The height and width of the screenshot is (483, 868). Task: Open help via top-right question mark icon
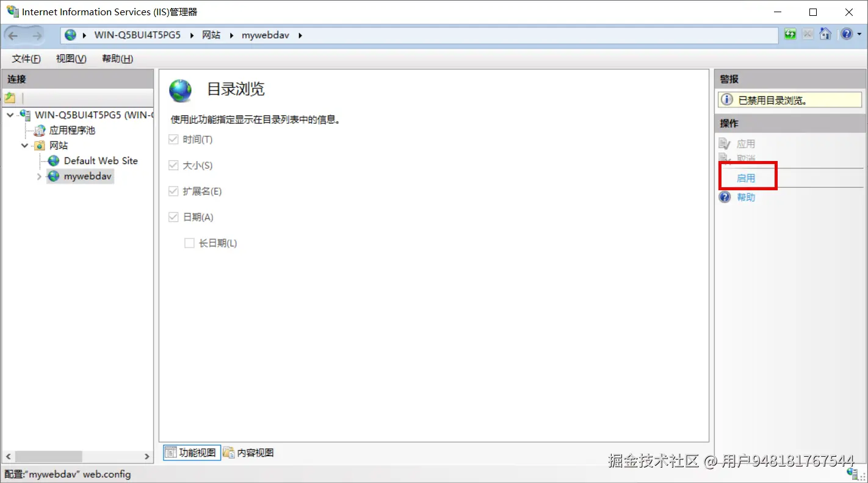coord(846,34)
